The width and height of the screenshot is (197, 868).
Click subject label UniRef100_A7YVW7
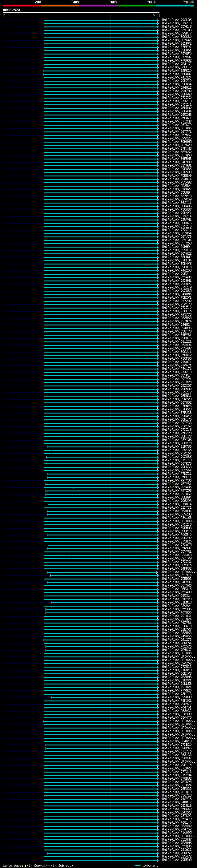pyautogui.click(x=177, y=57)
